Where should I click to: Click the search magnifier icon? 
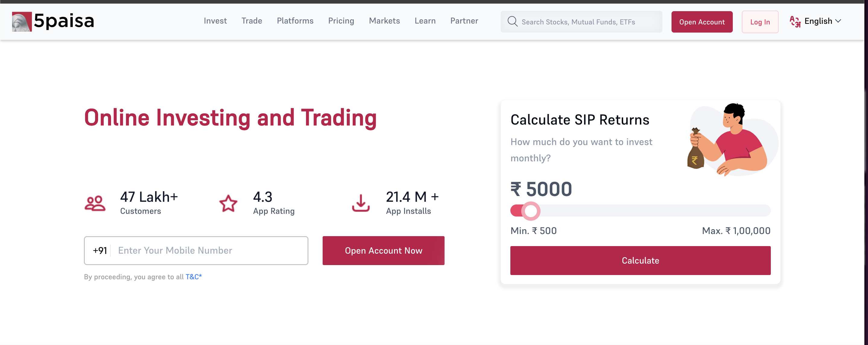click(x=512, y=21)
